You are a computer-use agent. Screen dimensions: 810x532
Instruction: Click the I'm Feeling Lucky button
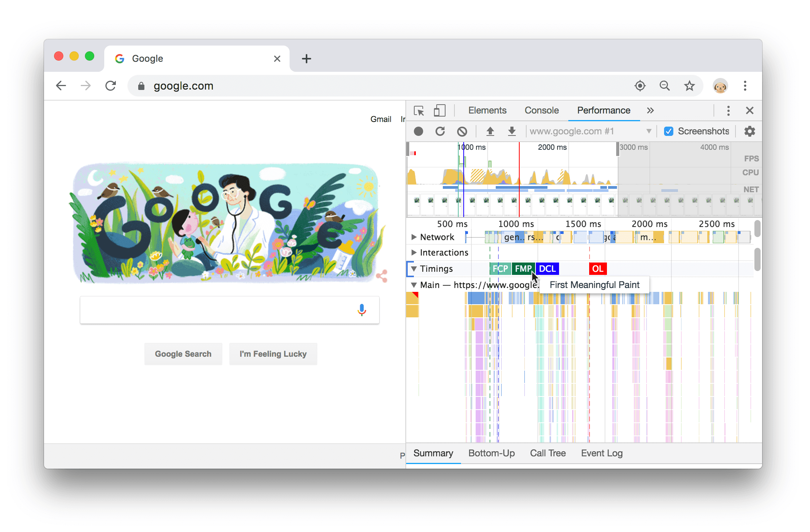(x=273, y=354)
